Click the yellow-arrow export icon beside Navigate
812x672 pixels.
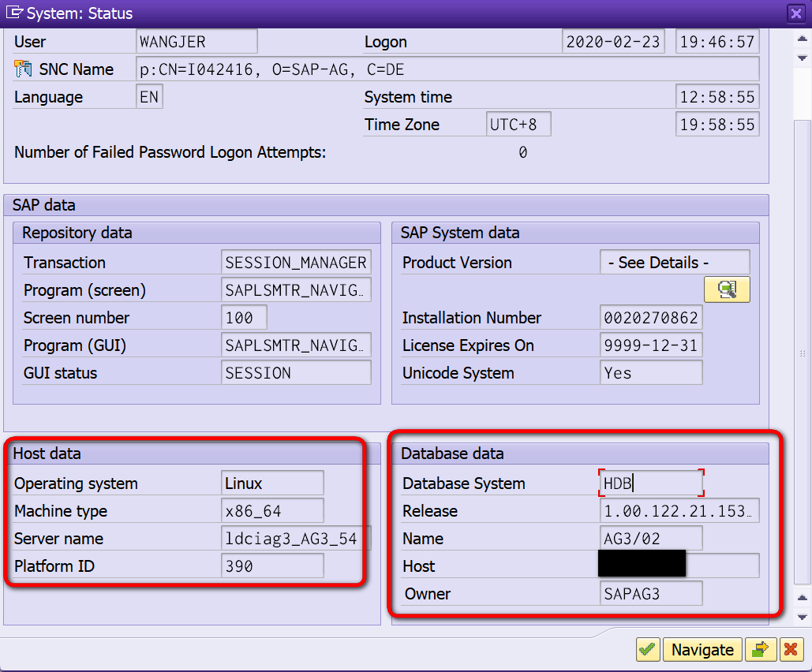point(760,649)
